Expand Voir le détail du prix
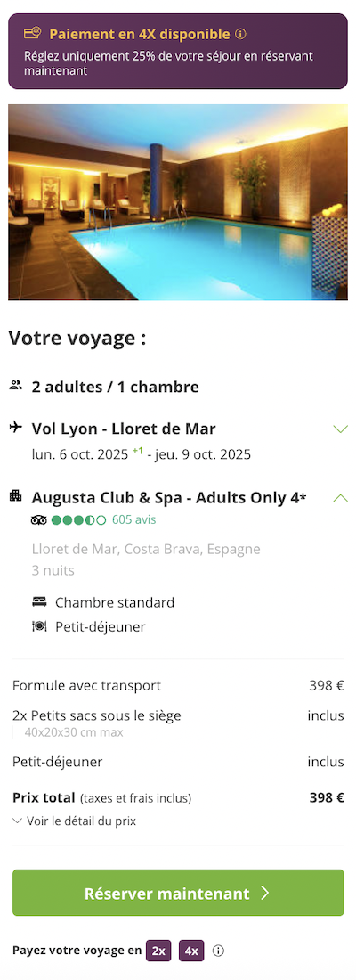The width and height of the screenshot is (356, 980). pyautogui.click(x=75, y=821)
